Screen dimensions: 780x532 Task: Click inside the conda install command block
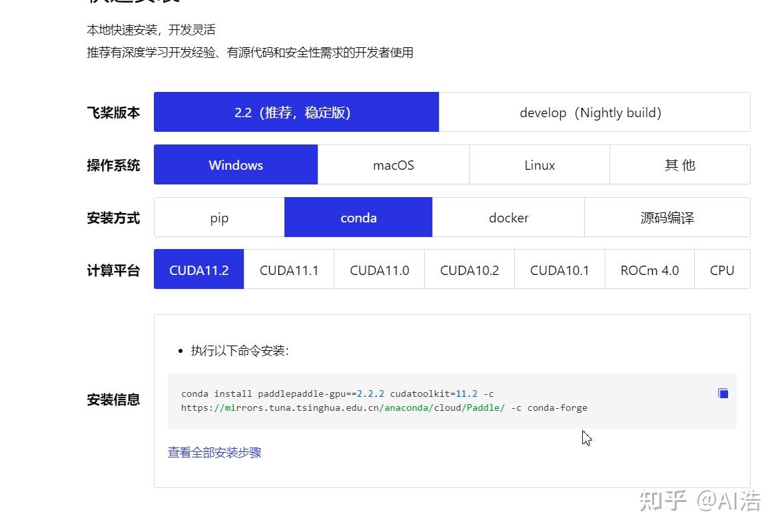pos(400,399)
